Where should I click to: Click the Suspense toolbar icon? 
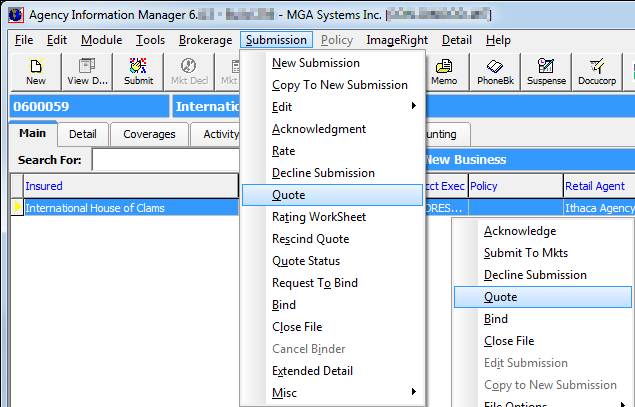547,73
